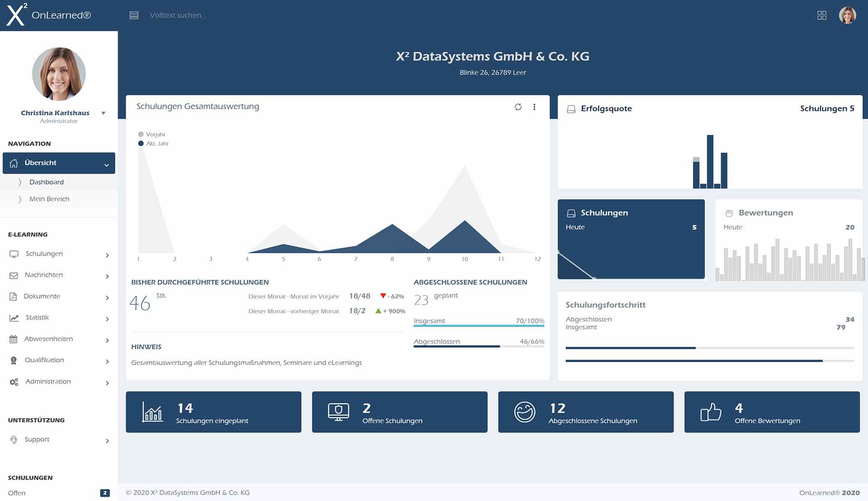This screenshot has height=501, width=868.
Task: Open the dropdown arrow next to Christina Karlshaus
Action: tap(104, 113)
